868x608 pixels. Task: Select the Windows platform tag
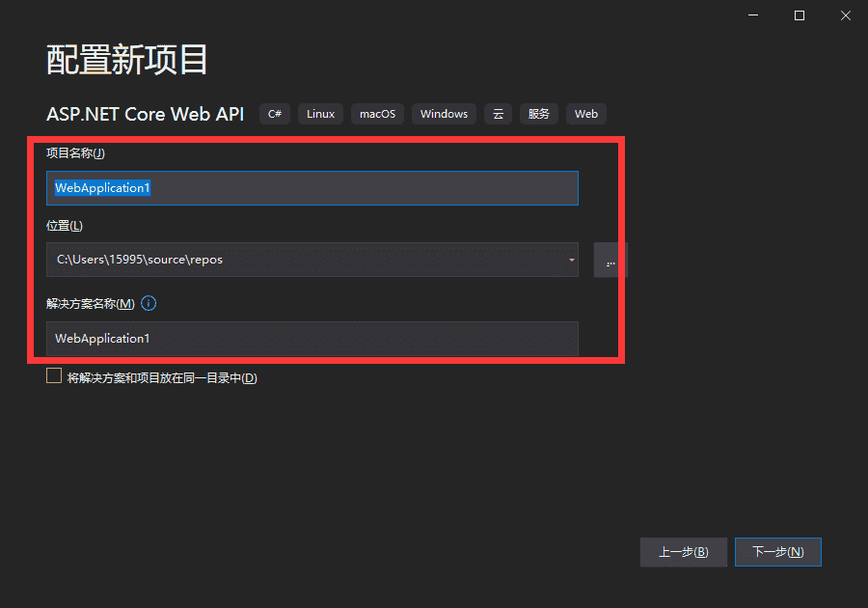click(x=444, y=113)
